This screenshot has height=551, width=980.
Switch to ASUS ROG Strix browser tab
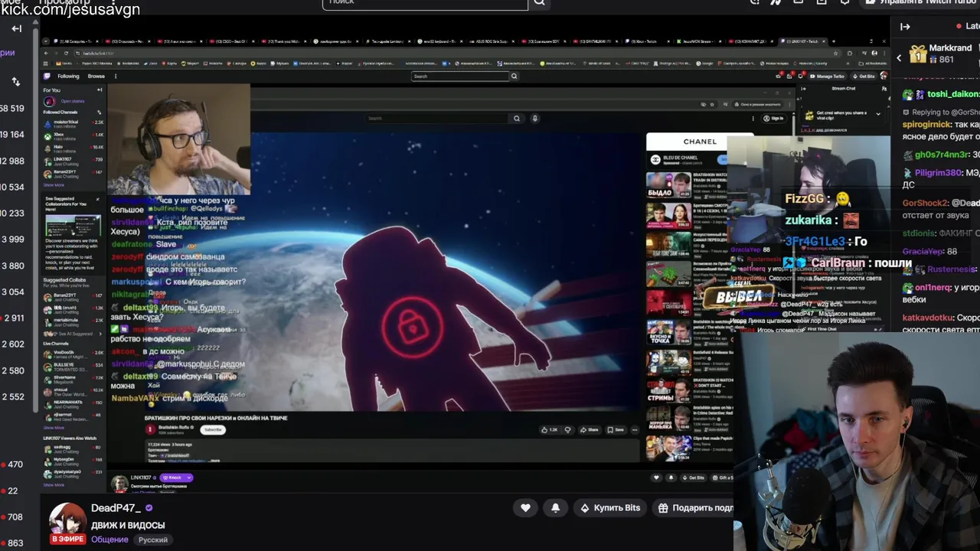pyautogui.click(x=492, y=41)
